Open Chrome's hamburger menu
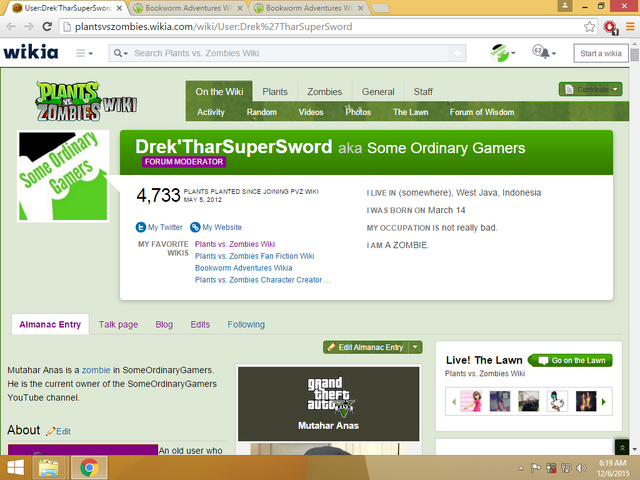 point(630,27)
